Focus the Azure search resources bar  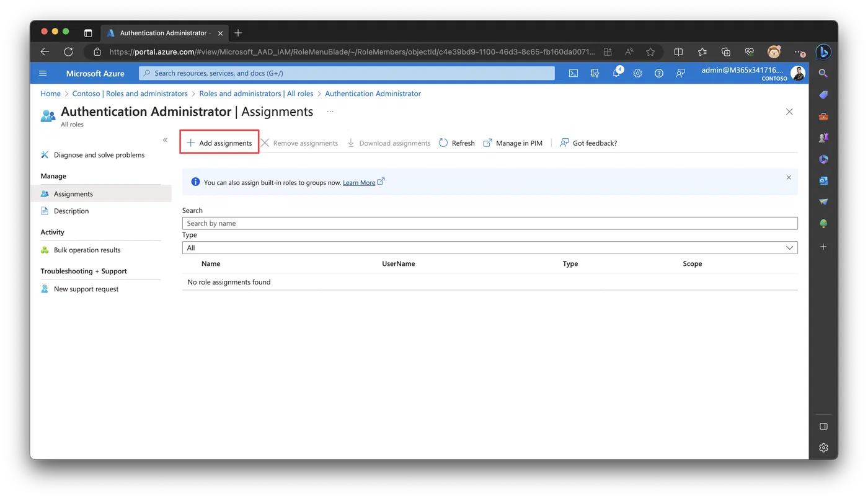(347, 73)
